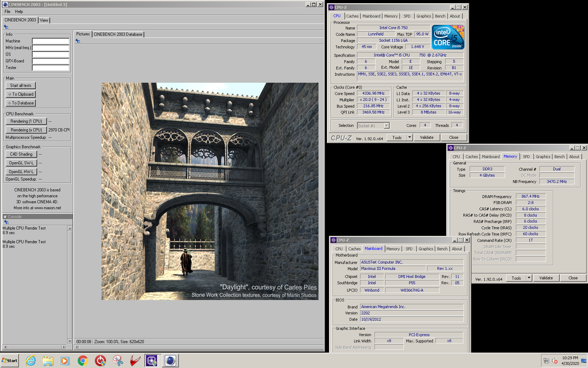Click Validate in Memory CPU-Z window

pyautogui.click(x=546, y=278)
